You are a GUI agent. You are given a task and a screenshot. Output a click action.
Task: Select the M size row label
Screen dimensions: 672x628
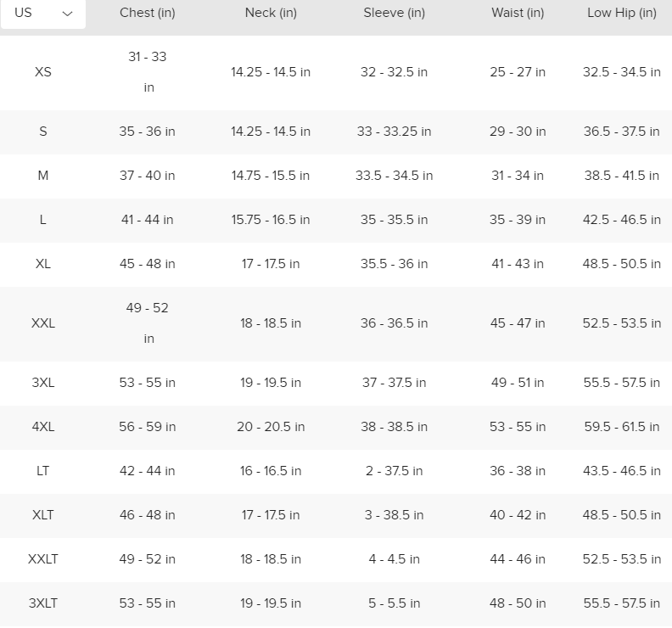pos(43,176)
